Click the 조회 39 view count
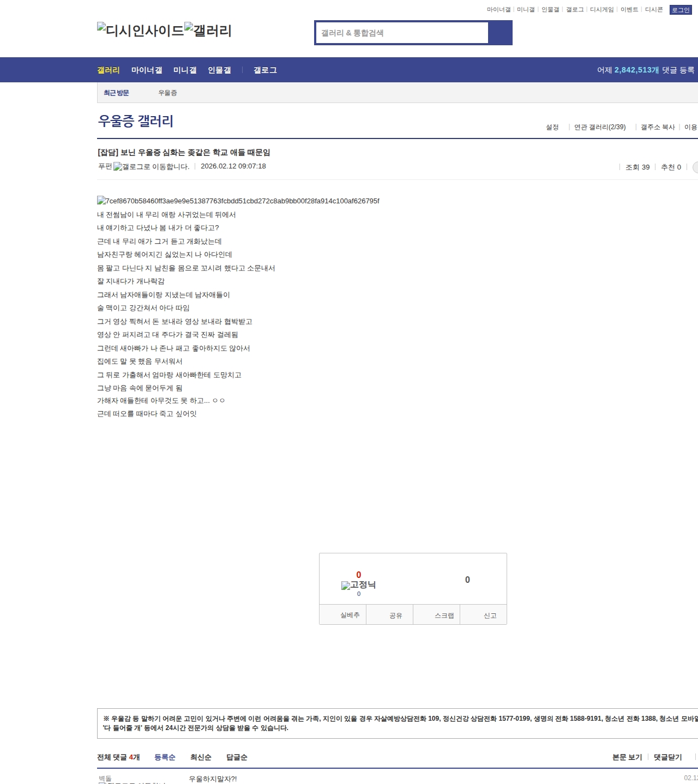Image resolution: width=698 pixels, height=784 pixels. tap(637, 167)
